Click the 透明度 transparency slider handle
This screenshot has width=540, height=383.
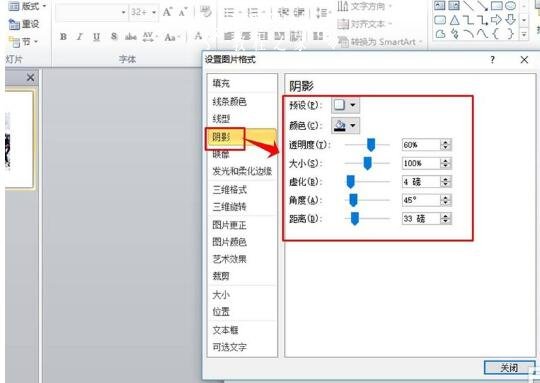click(371, 145)
